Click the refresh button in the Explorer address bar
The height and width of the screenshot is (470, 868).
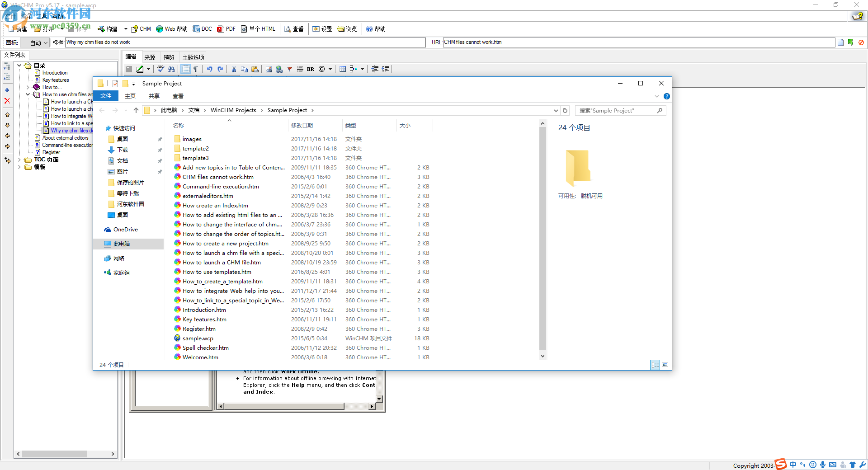coord(565,110)
